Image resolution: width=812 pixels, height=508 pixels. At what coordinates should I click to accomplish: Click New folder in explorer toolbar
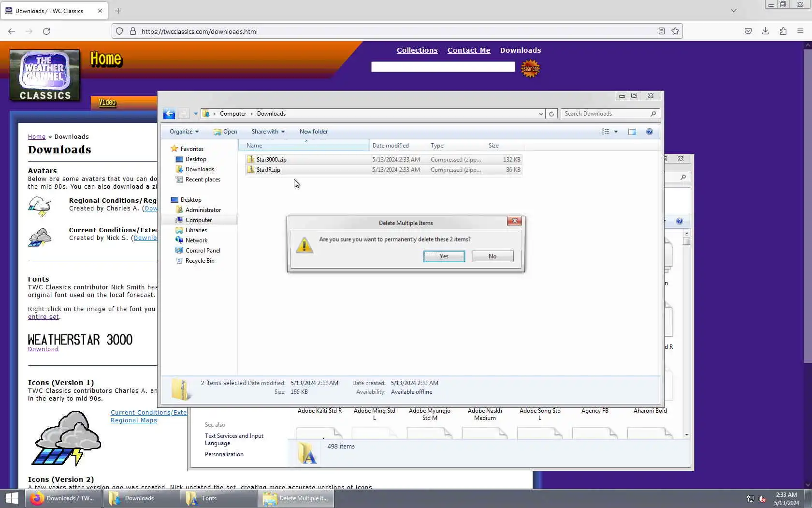314,132
